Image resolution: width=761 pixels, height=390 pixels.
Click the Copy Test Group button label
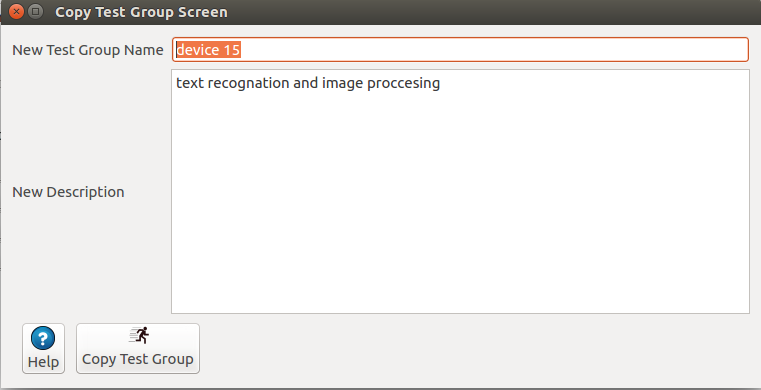click(138, 359)
